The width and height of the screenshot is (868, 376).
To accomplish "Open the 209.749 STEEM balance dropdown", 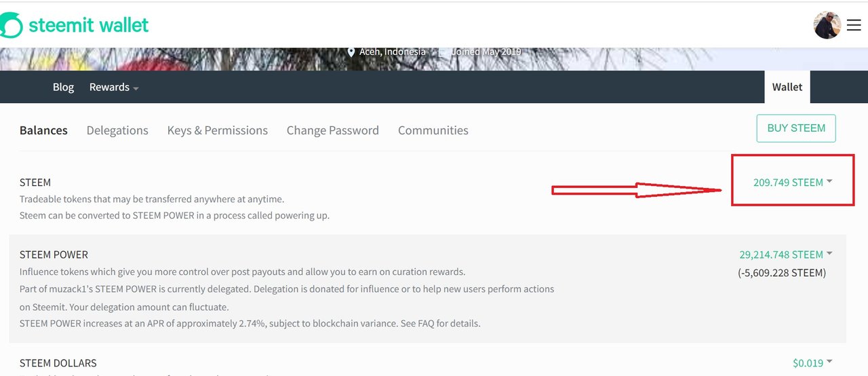I will coord(793,182).
